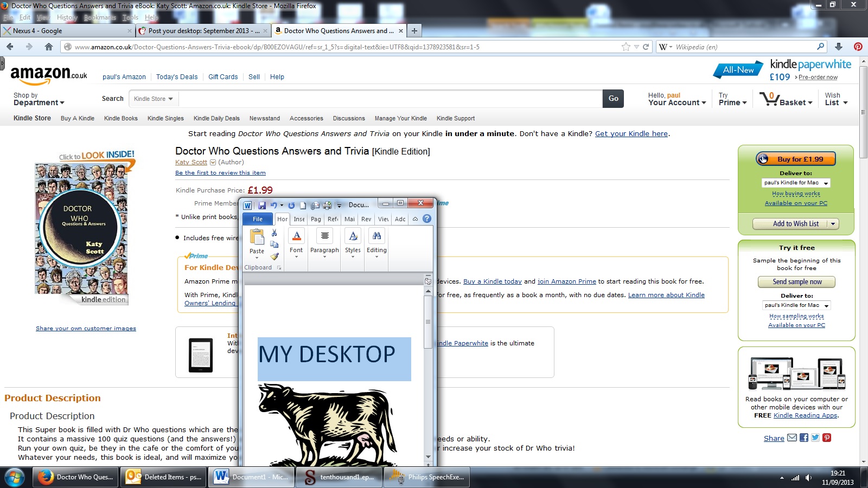
Task: Toggle the ruler in the Word window
Action: (428, 280)
